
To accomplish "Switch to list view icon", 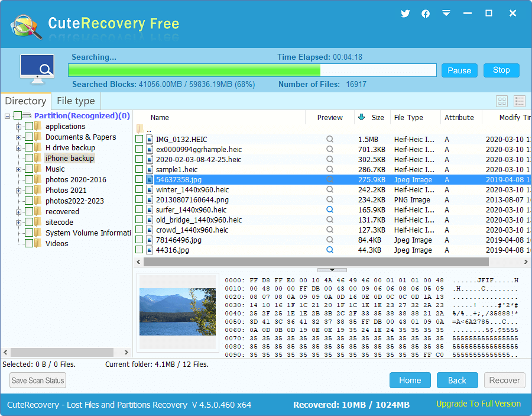I will click(x=520, y=101).
